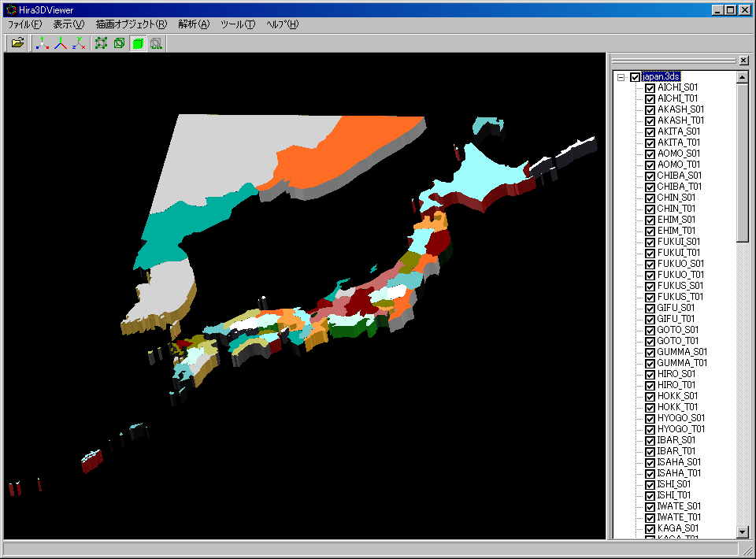Select the AICHI_T01 tree item label
The height and width of the screenshot is (559, 756).
[x=677, y=98]
